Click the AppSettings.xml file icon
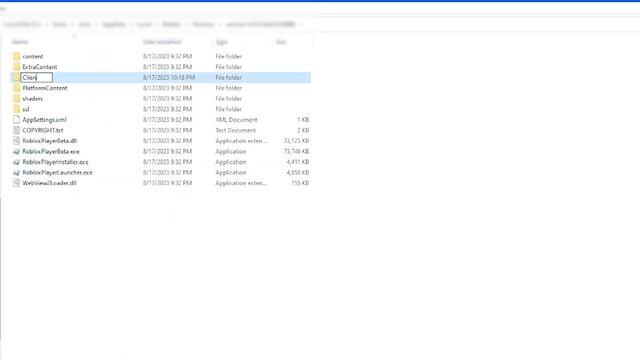This screenshot has width=640, height=360. pos(16,120)
